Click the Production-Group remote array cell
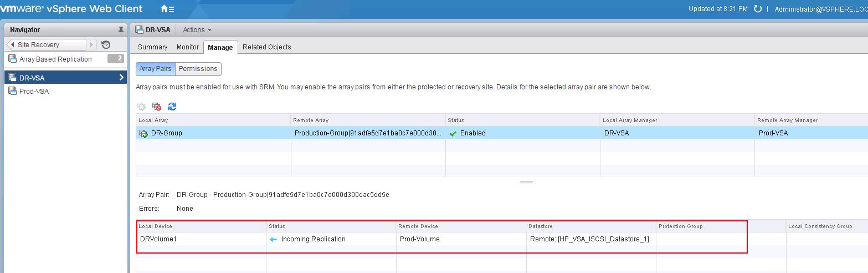The image size is (868, 273). click(368, 133)
